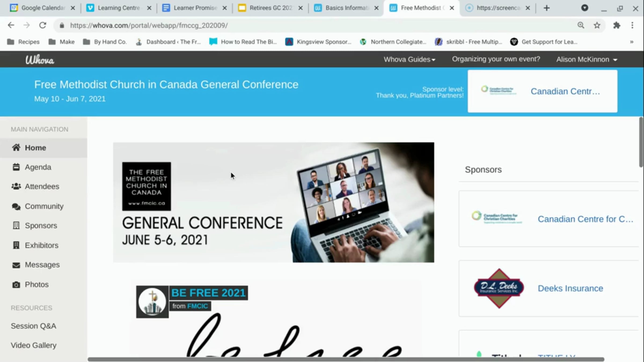
Task: Open the Deeks Insurance sponsor link
Action: [x=570, y=288]
